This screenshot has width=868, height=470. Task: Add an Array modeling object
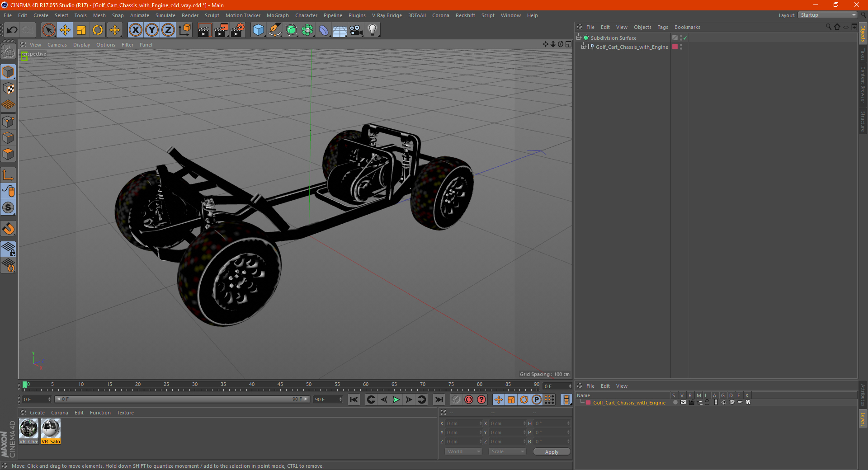(307, 30)
